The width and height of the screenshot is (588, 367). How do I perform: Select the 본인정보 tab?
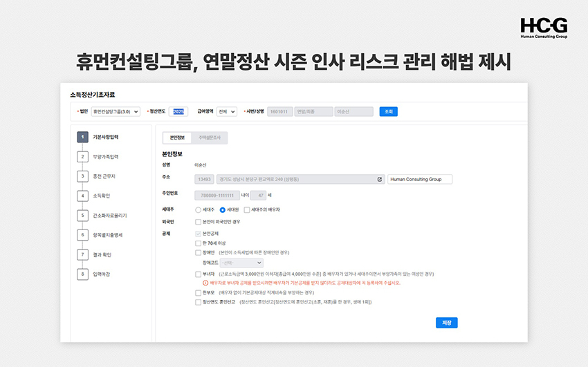(177, 138)
